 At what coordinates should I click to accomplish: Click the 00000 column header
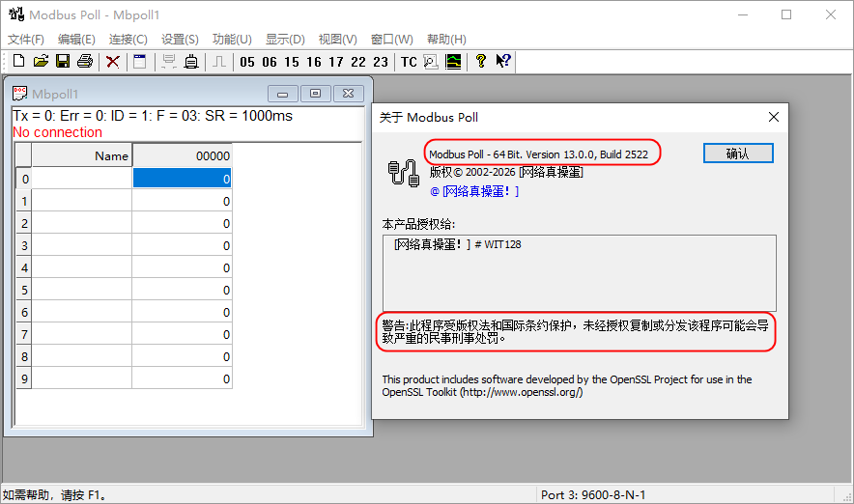183,155
